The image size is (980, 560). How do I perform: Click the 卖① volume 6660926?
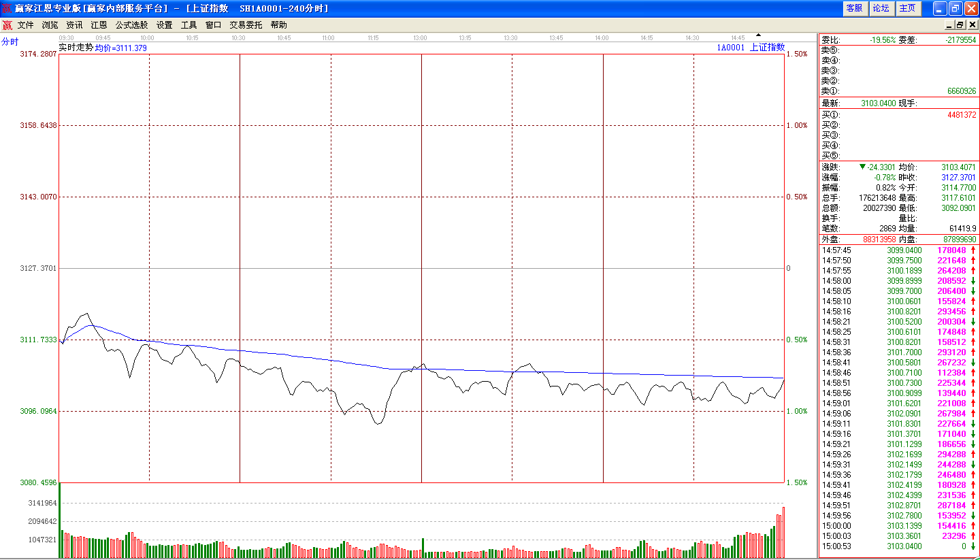point(962,91)
